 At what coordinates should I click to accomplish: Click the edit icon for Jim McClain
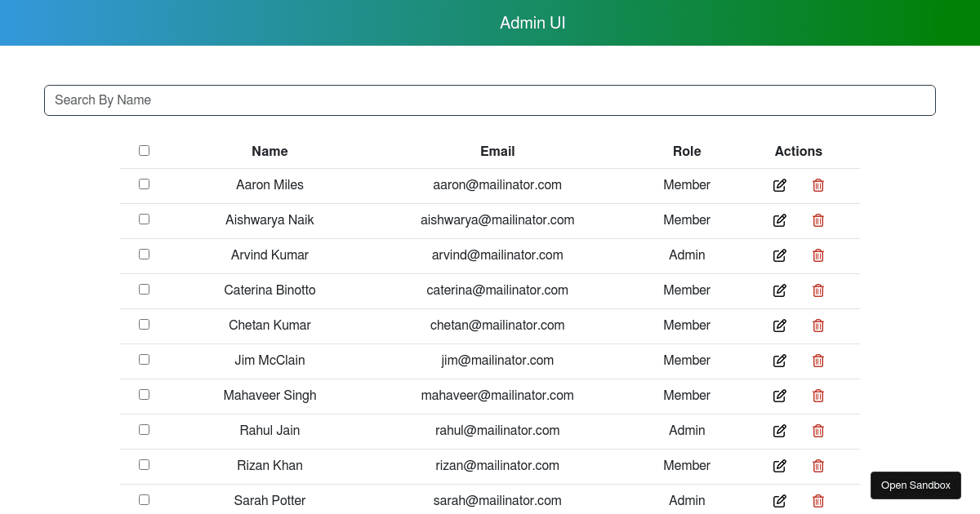click(779, 361)
